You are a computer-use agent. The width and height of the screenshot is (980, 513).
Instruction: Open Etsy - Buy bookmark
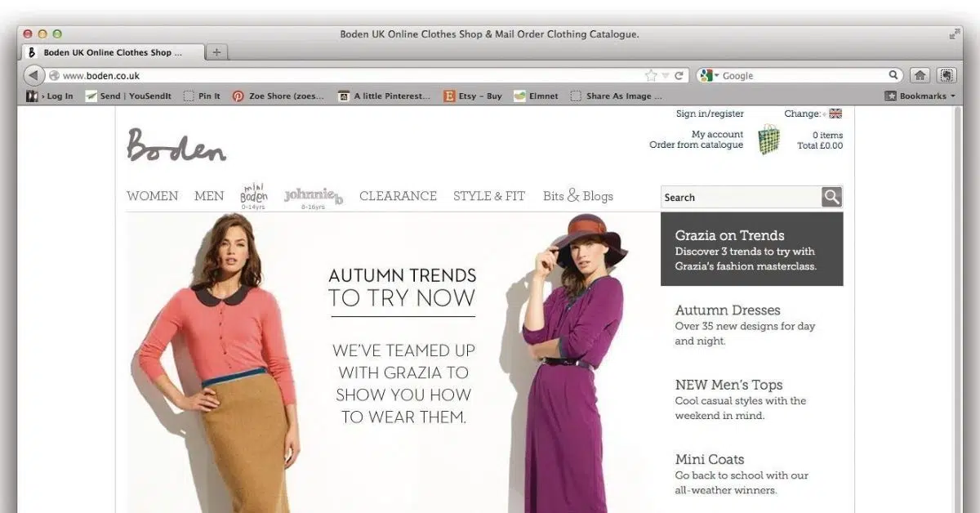[x=473, y=96]
